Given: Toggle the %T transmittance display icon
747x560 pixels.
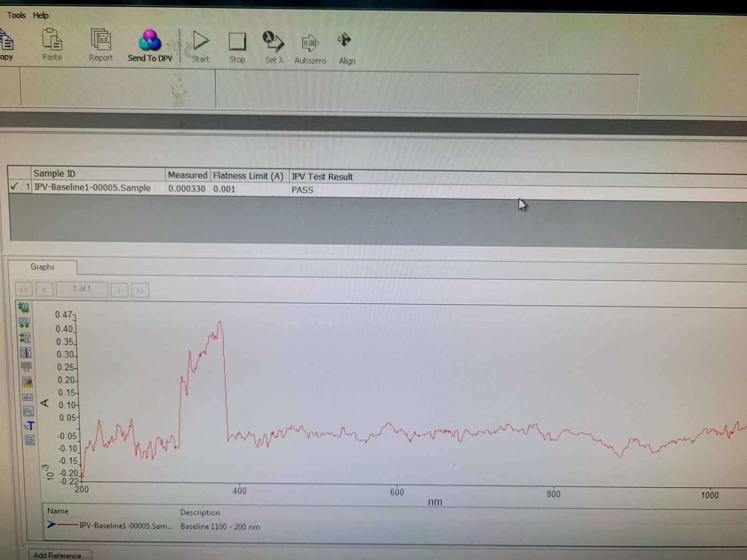Looking at the screenshot, I should tap(28, 426).
